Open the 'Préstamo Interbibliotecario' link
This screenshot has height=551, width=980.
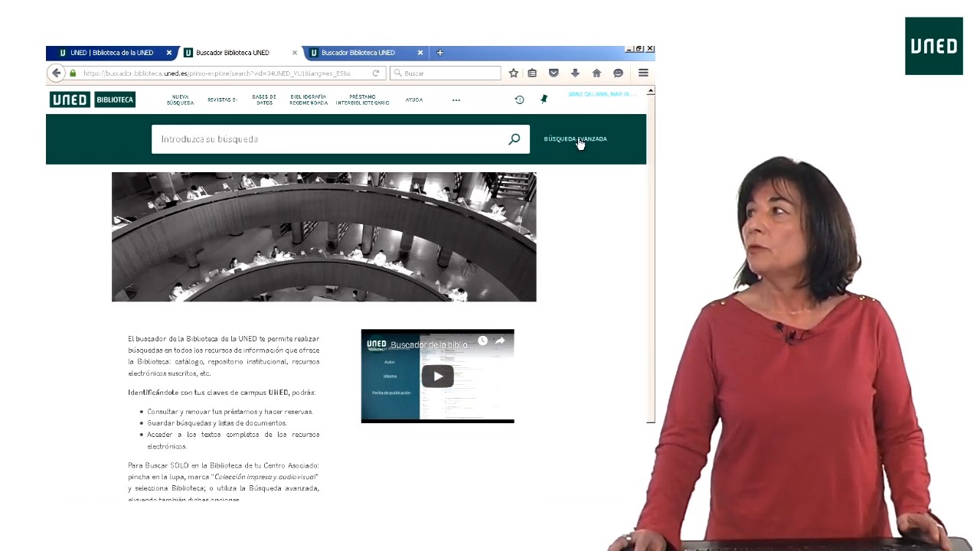[362, 100]
